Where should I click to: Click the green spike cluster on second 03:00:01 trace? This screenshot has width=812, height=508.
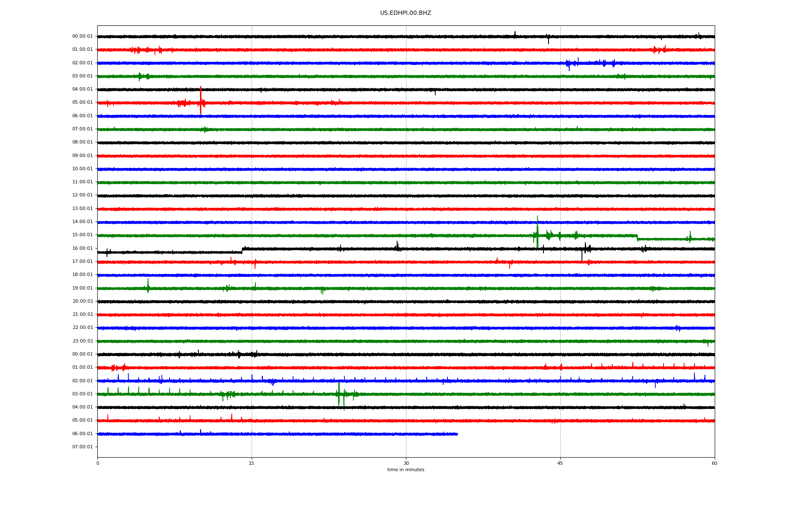click(339, 394)
